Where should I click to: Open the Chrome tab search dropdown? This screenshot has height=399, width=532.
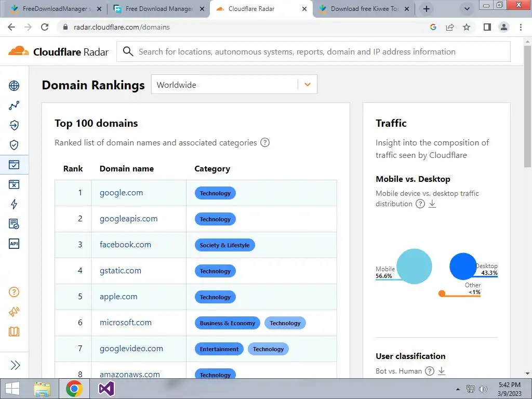(x=467, y=9)
